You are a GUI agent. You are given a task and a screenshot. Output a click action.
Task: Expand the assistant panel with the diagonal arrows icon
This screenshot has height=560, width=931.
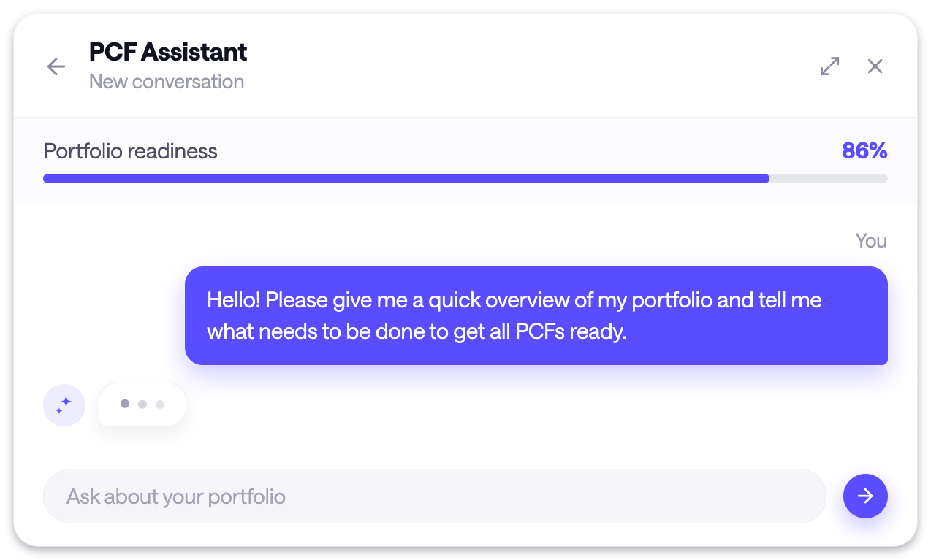click(829, 66)
